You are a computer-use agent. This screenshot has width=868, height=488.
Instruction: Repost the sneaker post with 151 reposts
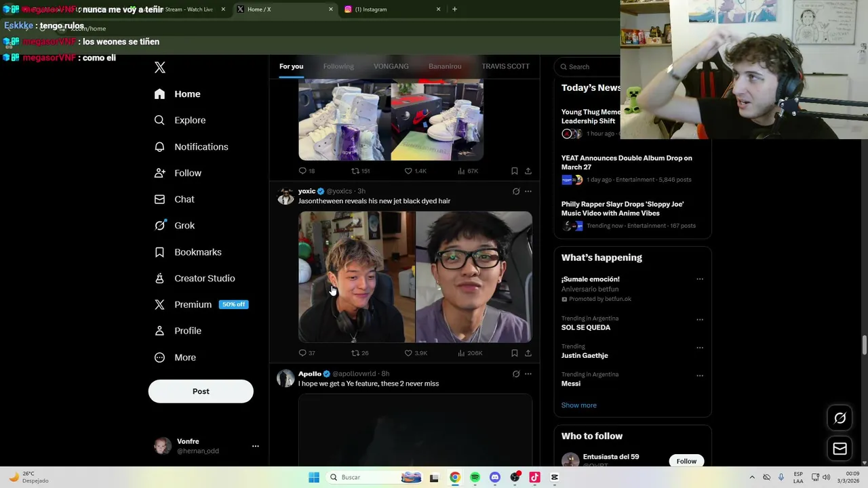pyautogui.click(x=360, y=171)
